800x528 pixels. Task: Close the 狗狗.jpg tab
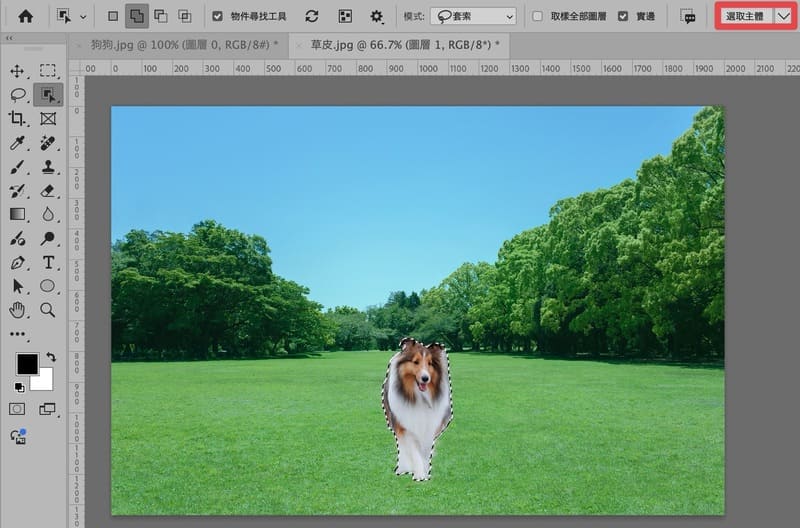[78, 45]
